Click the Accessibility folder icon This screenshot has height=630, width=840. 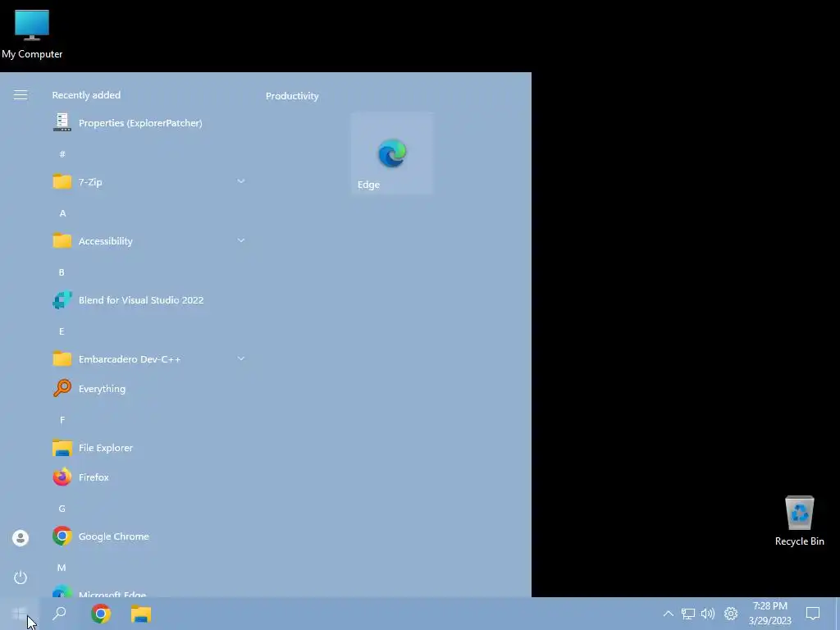point(62,240)
